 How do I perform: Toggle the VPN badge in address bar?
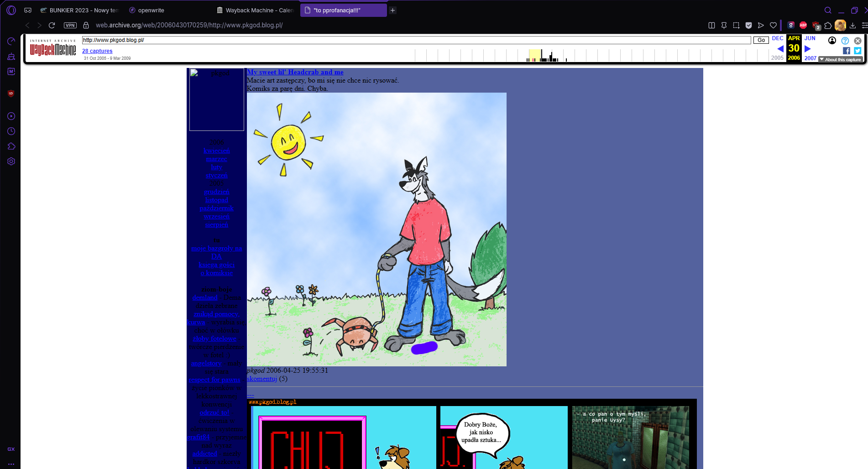pyautogui.click(x=70, y=26)
